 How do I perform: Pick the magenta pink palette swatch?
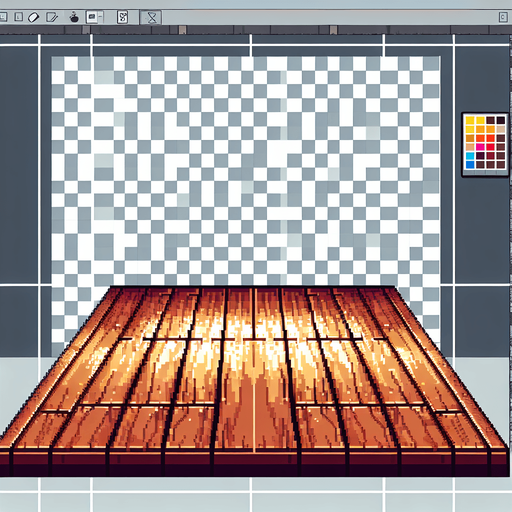point(480,147)
